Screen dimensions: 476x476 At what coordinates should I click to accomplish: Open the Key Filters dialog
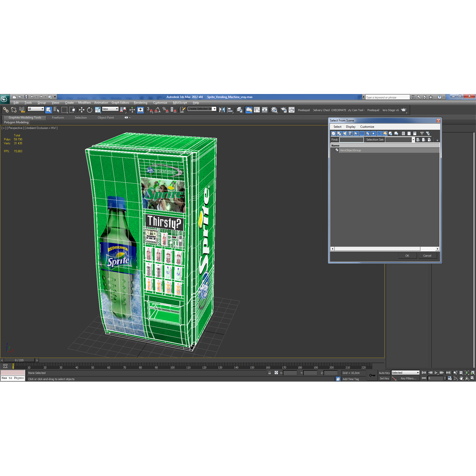pyautogui.click(x=409, y=378)
